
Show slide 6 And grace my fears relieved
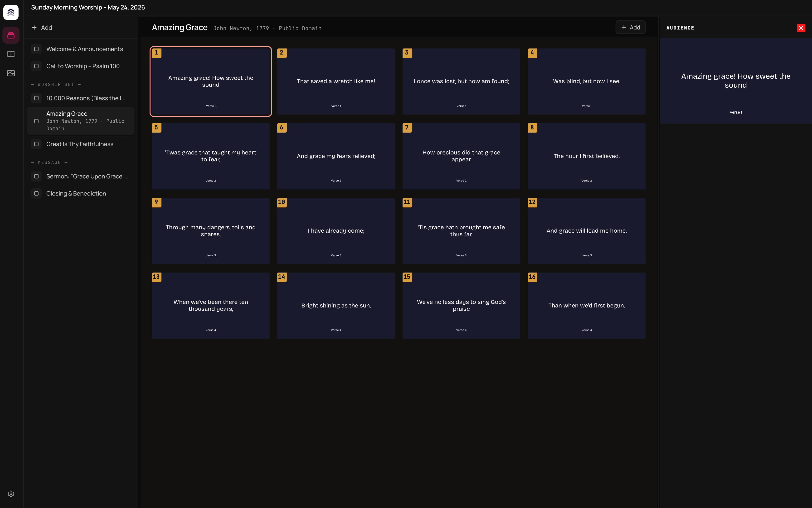pos(336,156)
